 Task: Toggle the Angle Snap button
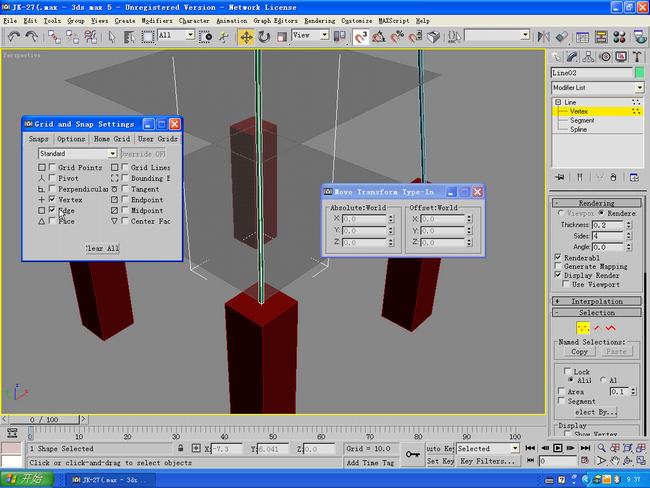[x=378, y=37]
